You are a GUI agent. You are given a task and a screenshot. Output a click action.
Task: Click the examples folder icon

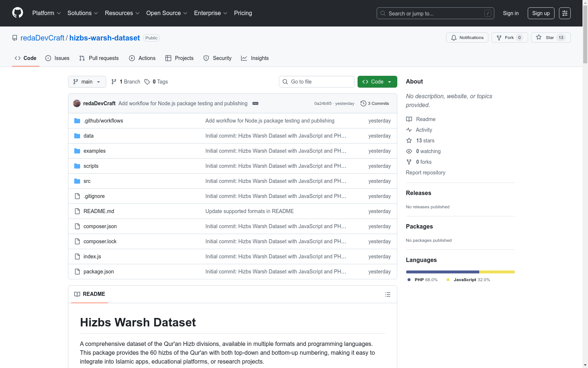coord(77,151)
